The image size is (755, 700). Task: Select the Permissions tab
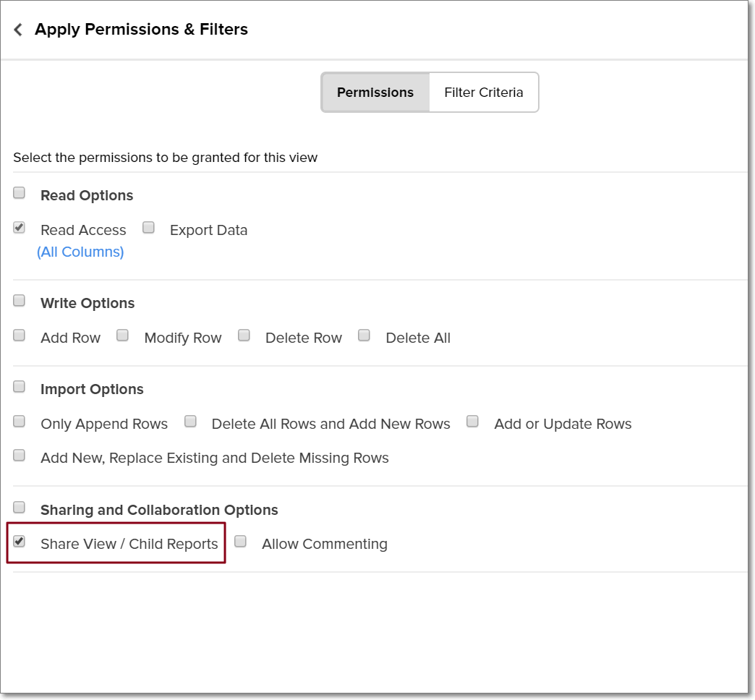375,93
